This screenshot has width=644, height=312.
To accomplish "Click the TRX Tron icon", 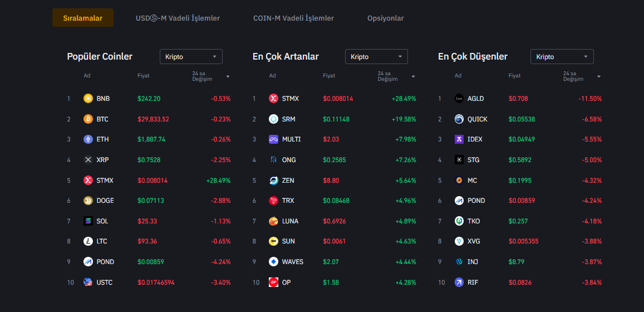I will pos(273,201).
